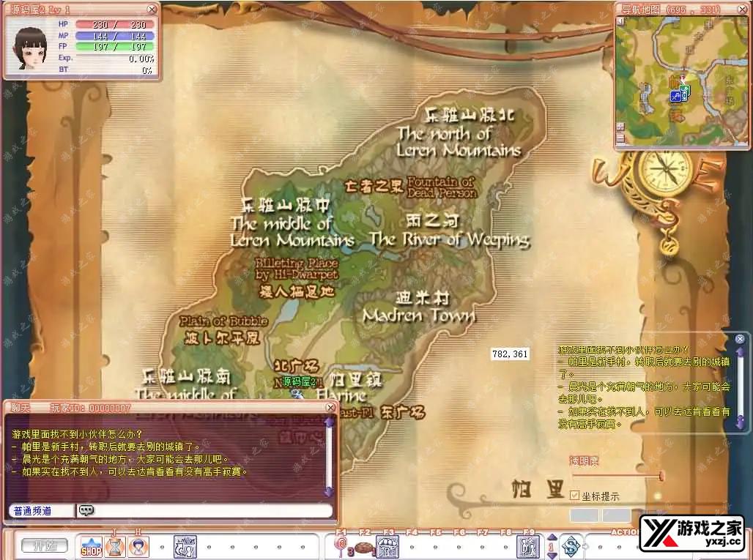Click the 开始 start button

tap(44, 545)
